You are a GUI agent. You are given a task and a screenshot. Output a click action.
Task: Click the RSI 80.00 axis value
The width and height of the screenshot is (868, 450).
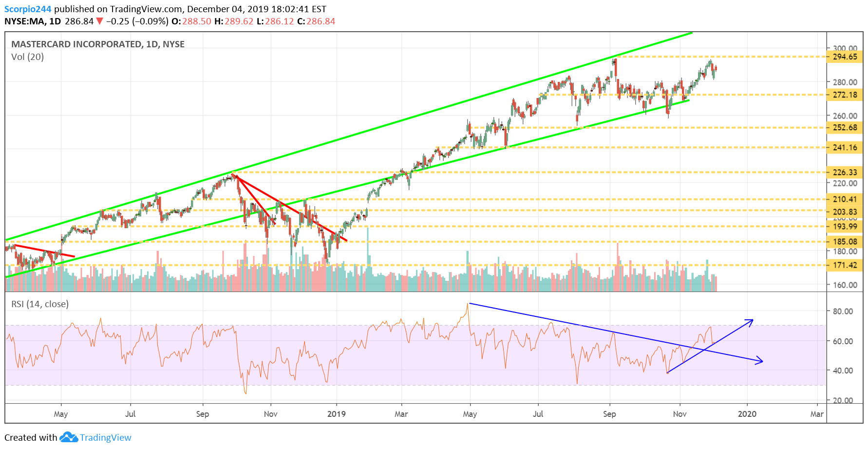[843, 311]
